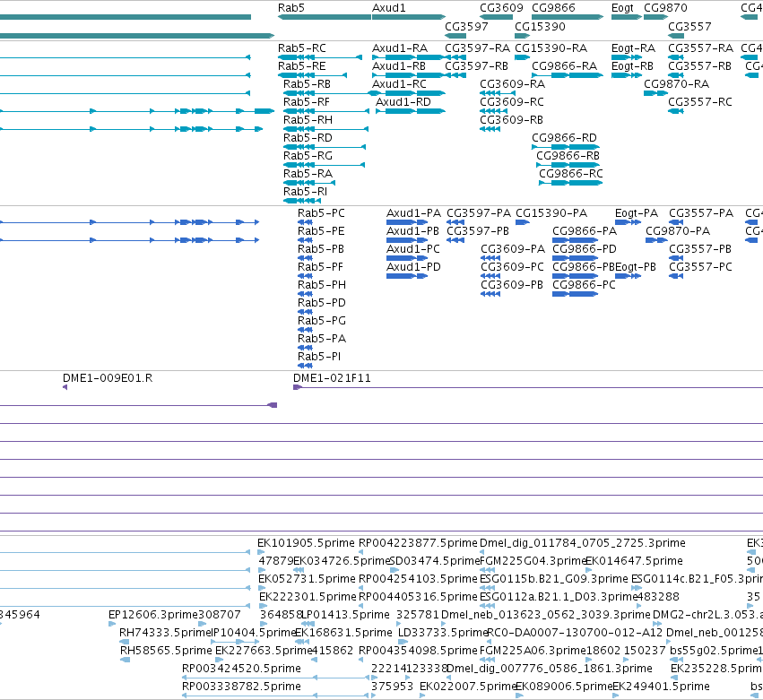Click EST label SD03474.5prime

click(x=435, y=561)
